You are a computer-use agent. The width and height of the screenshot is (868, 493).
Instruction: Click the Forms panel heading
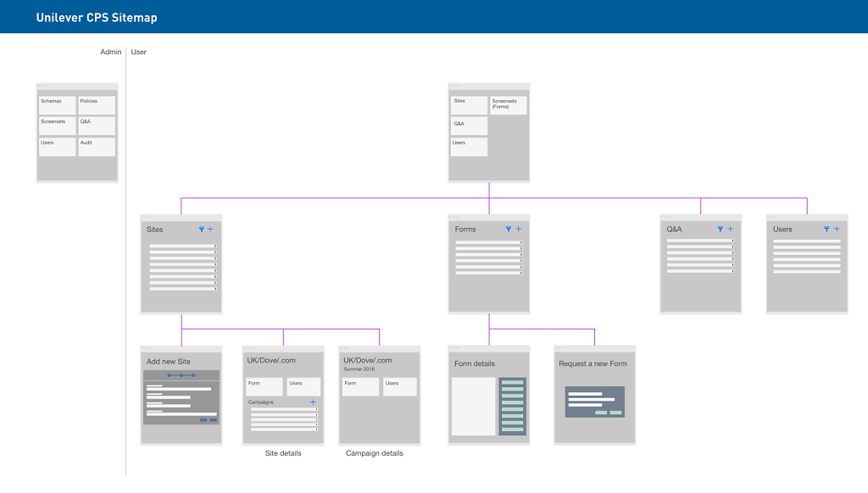pyautogui.click(x=465, y=229)
